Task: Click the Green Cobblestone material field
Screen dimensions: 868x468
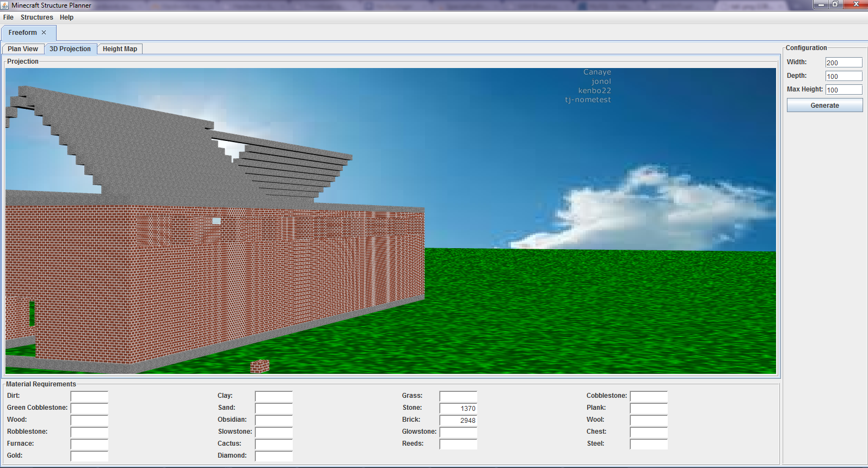Action: pyautogui.click(x=89, y=408)
